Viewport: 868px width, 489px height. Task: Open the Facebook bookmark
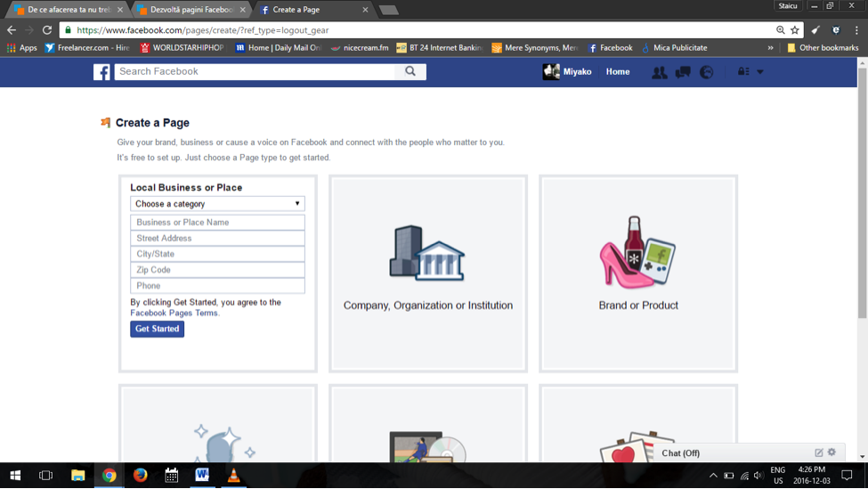610,47
